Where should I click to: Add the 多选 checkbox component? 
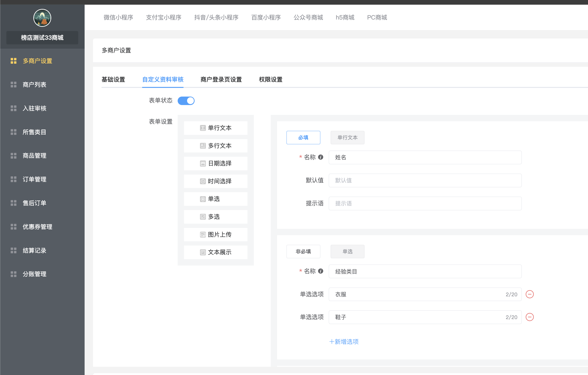click(x=216, y=217)
